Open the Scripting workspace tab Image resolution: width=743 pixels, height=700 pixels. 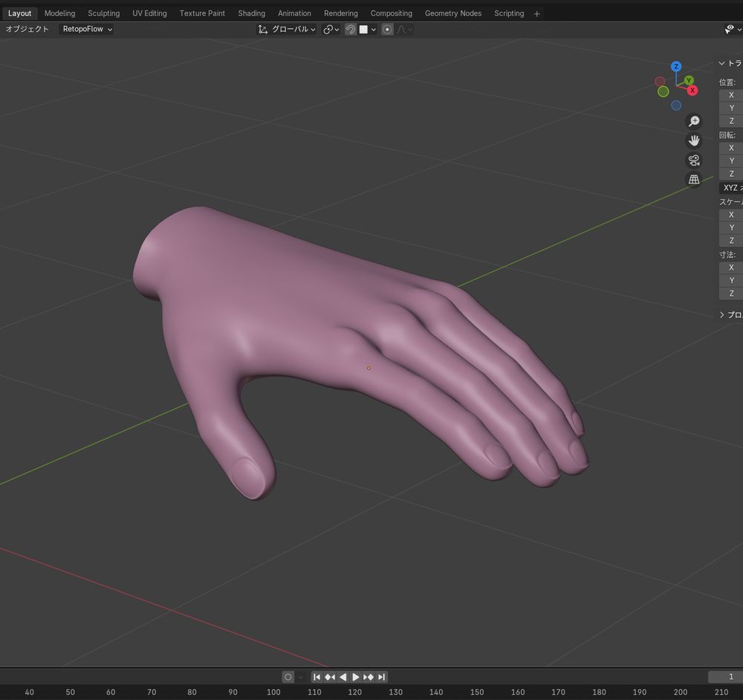click(x=509, y=13)
